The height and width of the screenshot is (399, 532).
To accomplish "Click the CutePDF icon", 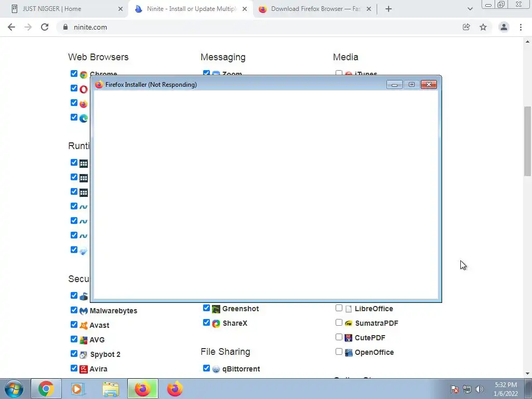I will coord(349,338).
